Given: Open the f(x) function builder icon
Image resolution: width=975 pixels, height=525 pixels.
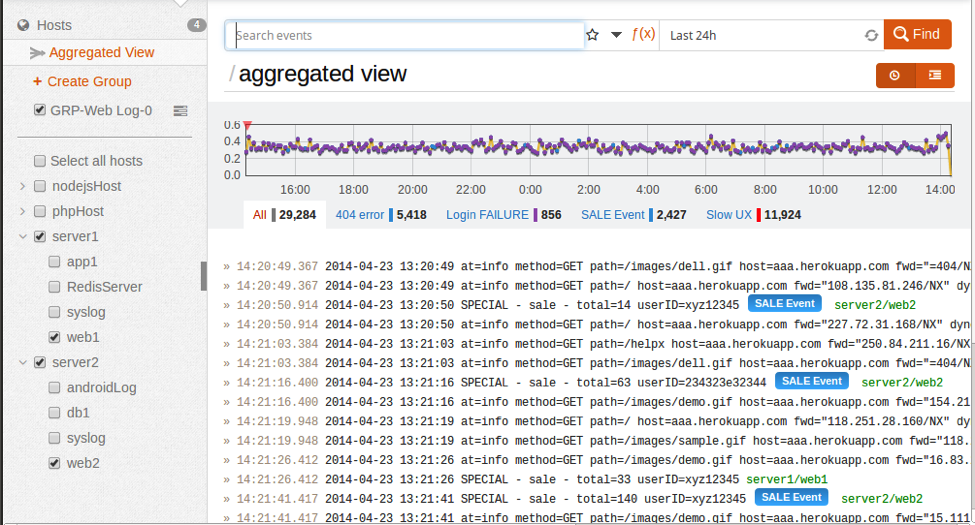Looking at the screenshot, I should (x=643, y=34).
